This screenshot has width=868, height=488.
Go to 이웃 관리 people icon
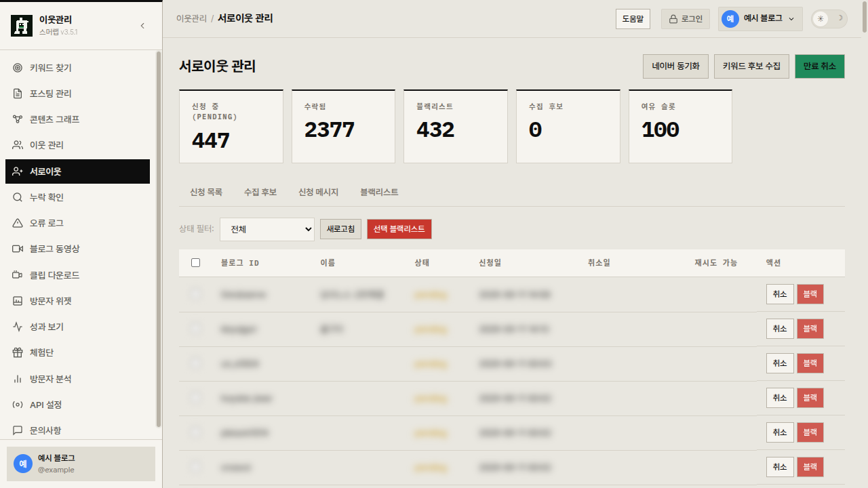click(18, 145)
